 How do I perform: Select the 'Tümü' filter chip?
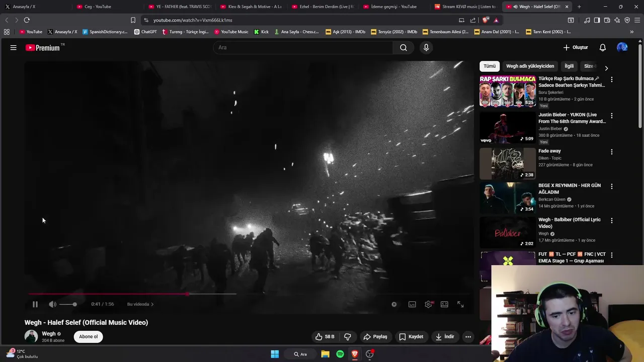coord(490,66)
